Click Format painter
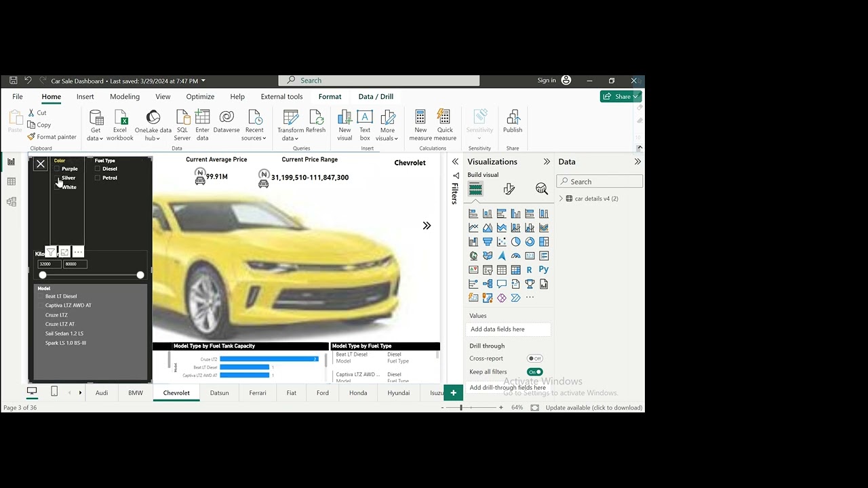868x488 pixels. click(52, 137)
